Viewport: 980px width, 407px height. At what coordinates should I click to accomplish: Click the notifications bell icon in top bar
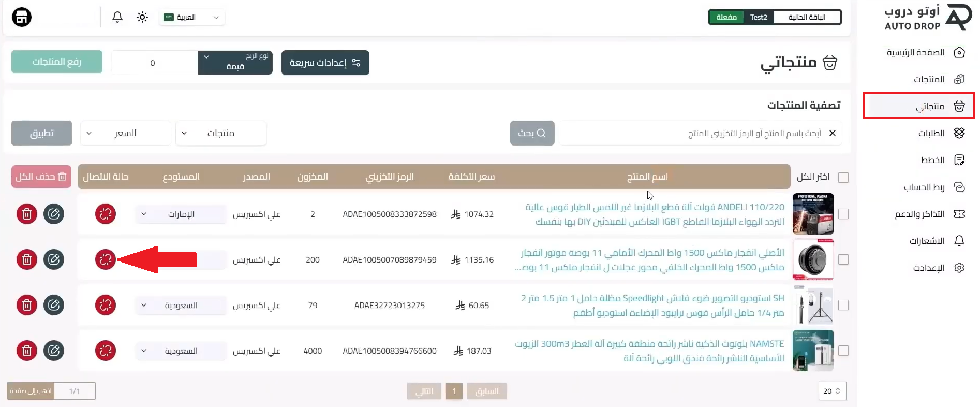click(x=117, y=17)
